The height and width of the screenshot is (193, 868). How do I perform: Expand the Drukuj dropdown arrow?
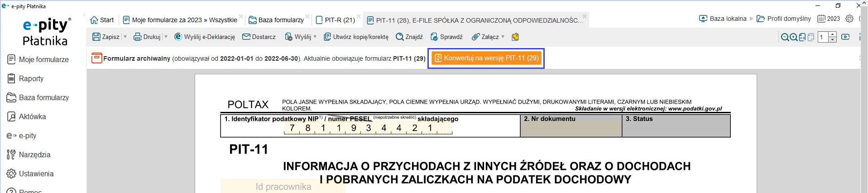pos(166,37)
